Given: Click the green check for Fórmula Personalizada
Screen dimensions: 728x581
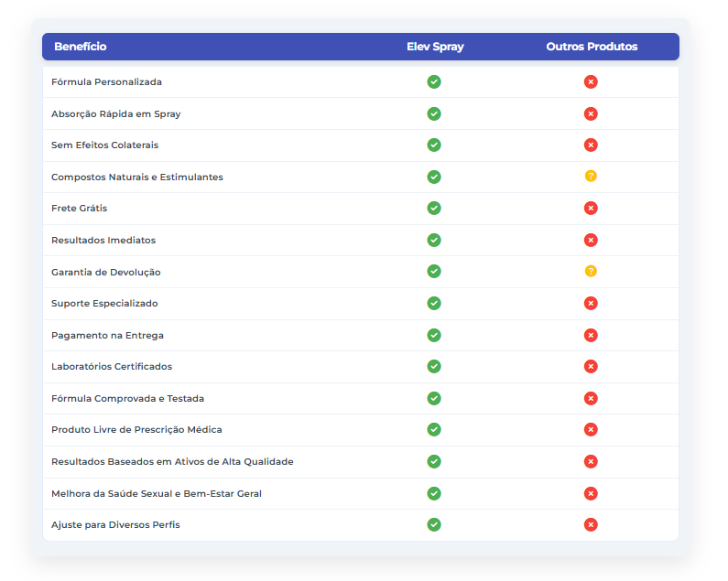Looking at the screenshot, I should (434, 82).
